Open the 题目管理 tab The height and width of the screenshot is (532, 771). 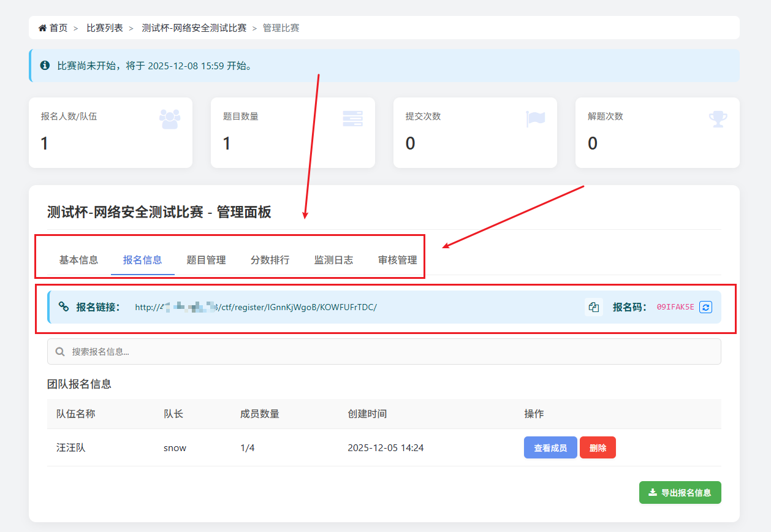click(207, 260)
